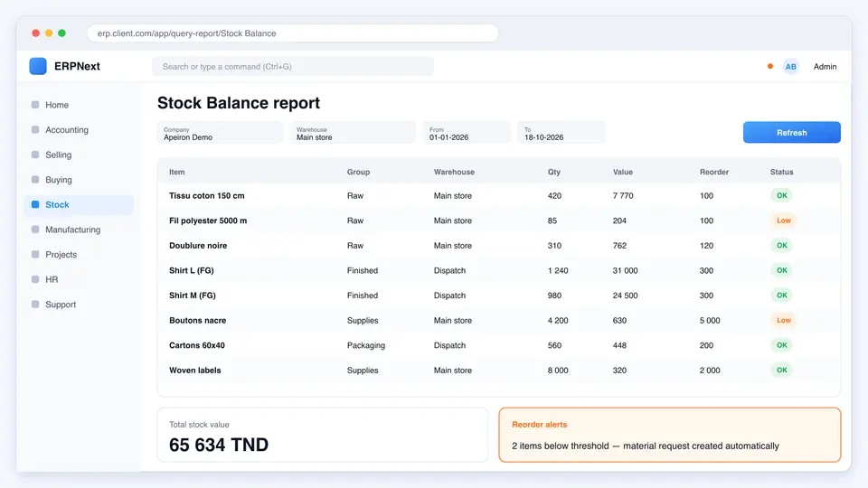The width and height of the screenshot is (868, 488).
Task: Click the OK status of Woven labels
Action: (781, 370)
